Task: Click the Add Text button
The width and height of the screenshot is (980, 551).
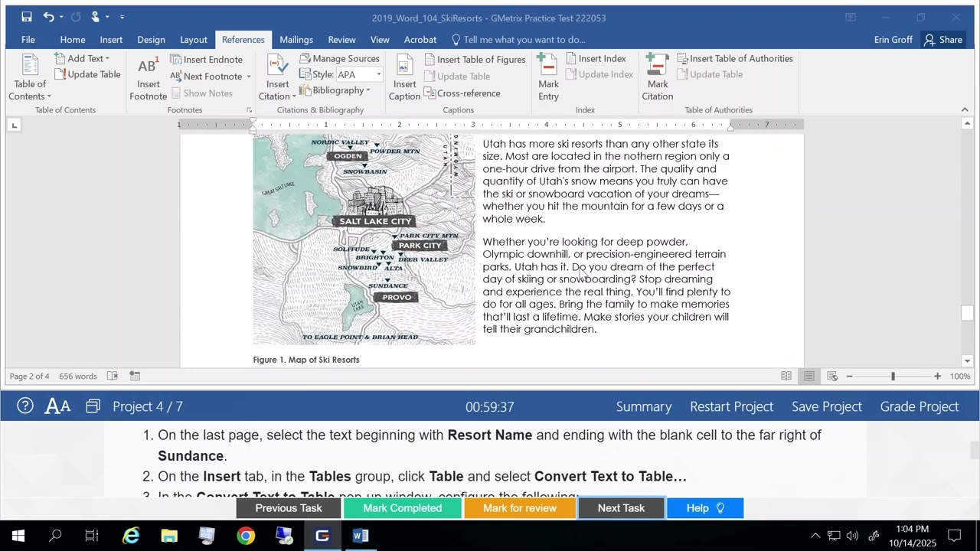Action: 84,59
